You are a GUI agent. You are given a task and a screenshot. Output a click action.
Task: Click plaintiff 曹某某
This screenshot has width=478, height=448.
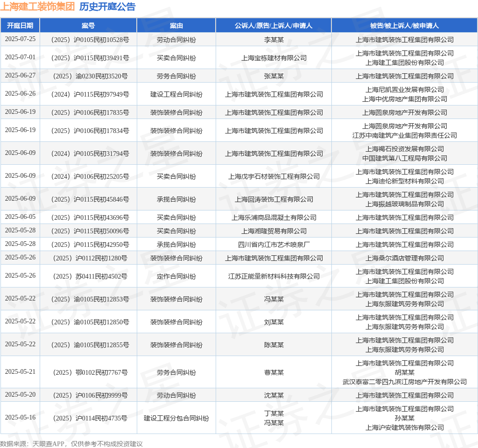274,372
